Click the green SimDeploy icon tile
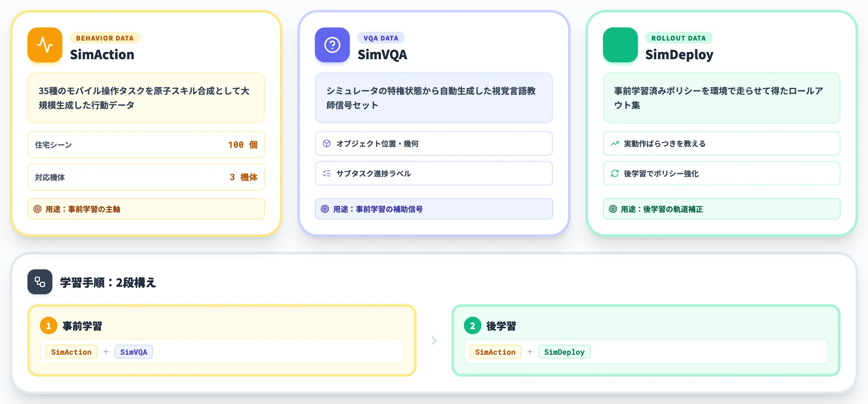The image size is (868, 404). 620,45
